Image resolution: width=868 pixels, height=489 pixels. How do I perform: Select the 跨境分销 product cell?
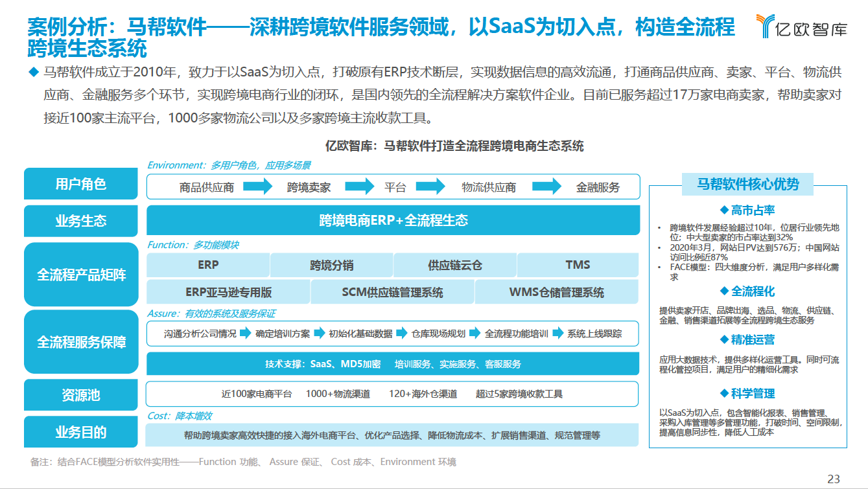coord(331,265)
